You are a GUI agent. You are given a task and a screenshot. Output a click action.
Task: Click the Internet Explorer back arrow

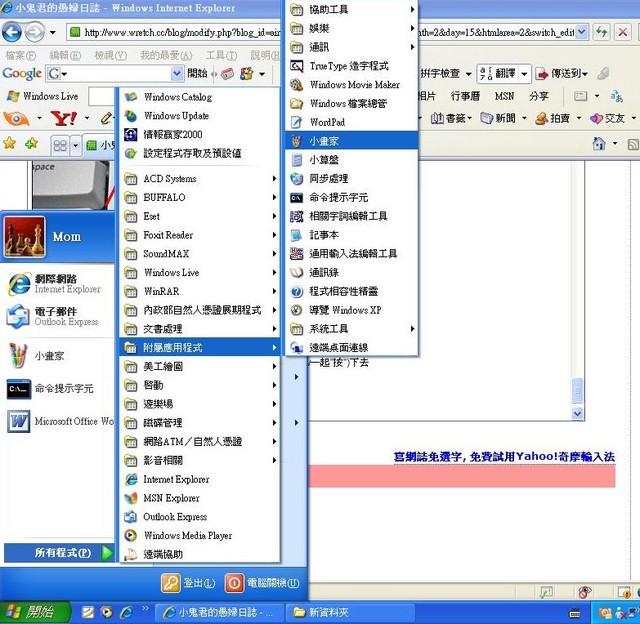click(12, 32)
